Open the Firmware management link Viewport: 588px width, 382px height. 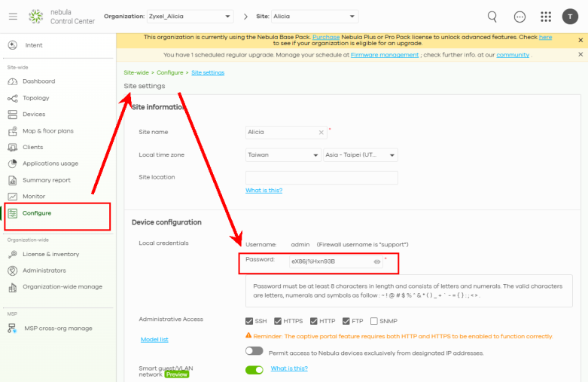coord(385,55)
